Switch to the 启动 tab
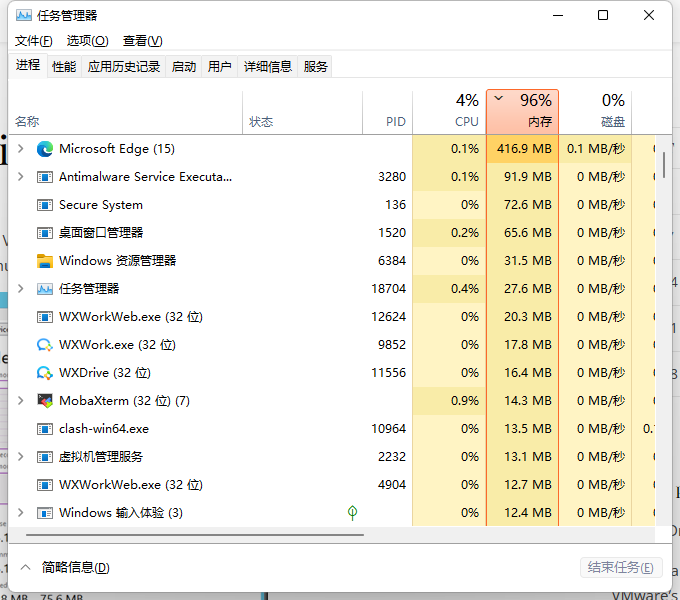The width and height of the screenshot is (680, 600). point(184,67)
